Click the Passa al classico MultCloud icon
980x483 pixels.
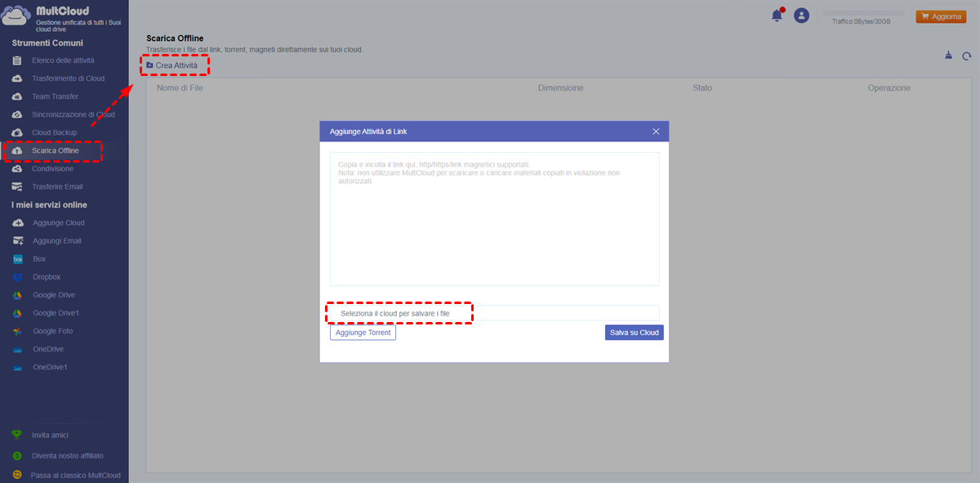[17, 475]
